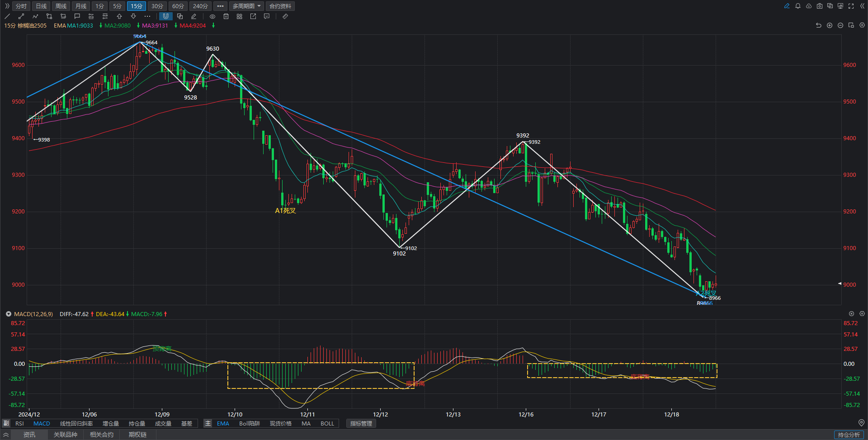Select BOLL main indicator
Image resolution: width=868 pixels, height=440 pixels.
pos(327,424)
